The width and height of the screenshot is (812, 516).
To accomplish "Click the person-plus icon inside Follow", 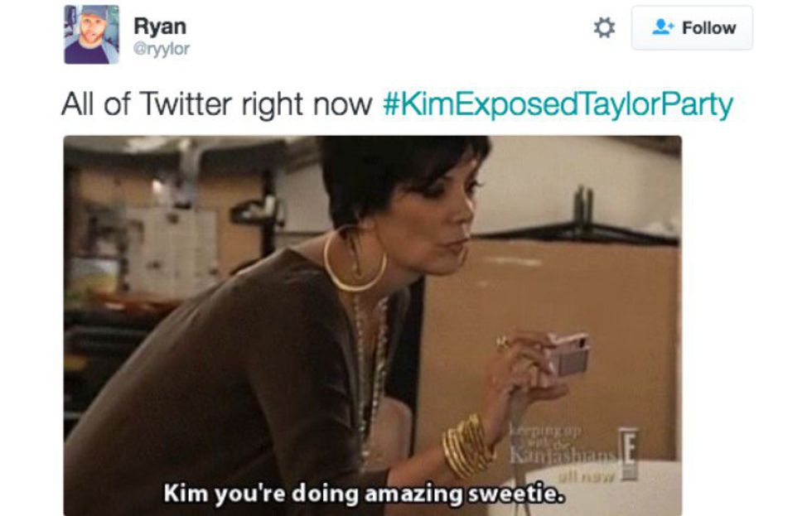I will [663, 27].
